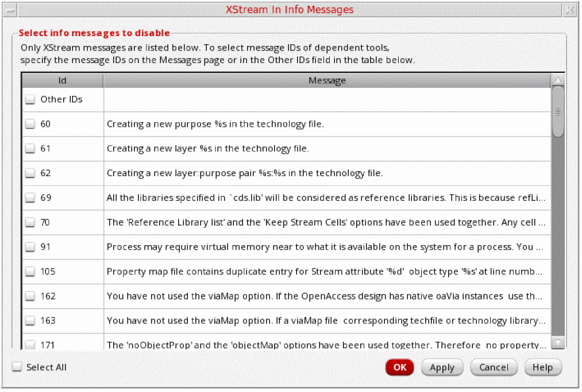Click the 'Other IDs' label
The image size is (582, 392).
pyautogui.click(x=61, y=99)
